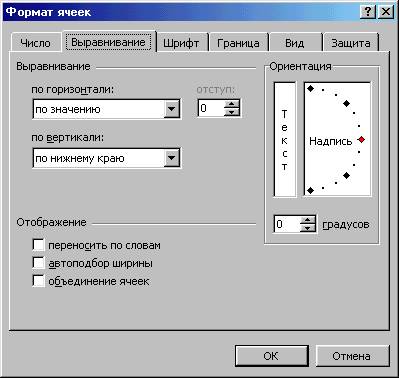Decrease the отступ value with the down arrow
This screenshot has width=399, height=378.
pos(232,112)
